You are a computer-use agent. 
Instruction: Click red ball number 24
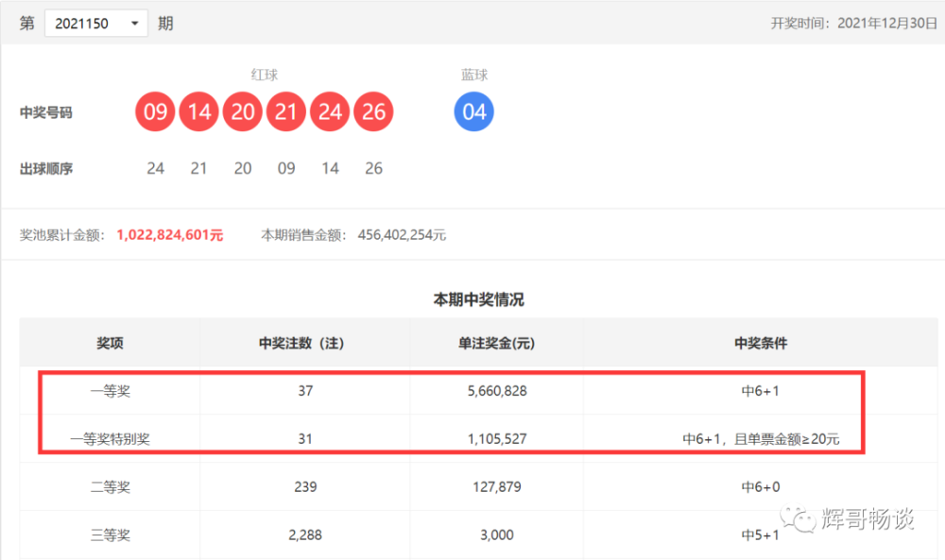(x=330, y=111)
